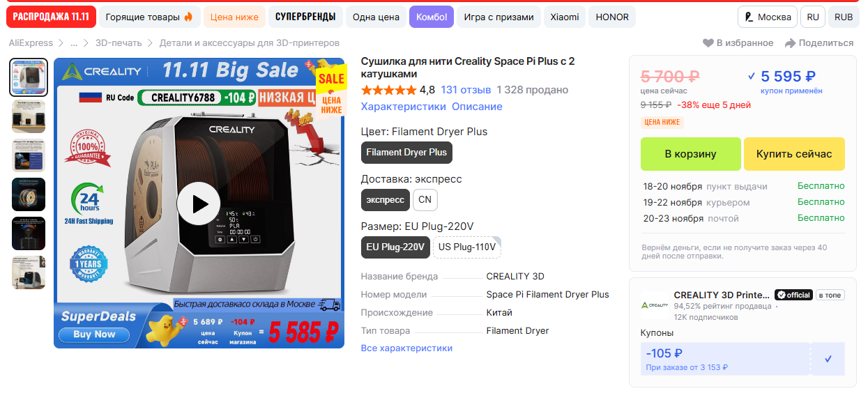Toggle the -105 ₽ coupon checkmark

(x=828, y=359)
